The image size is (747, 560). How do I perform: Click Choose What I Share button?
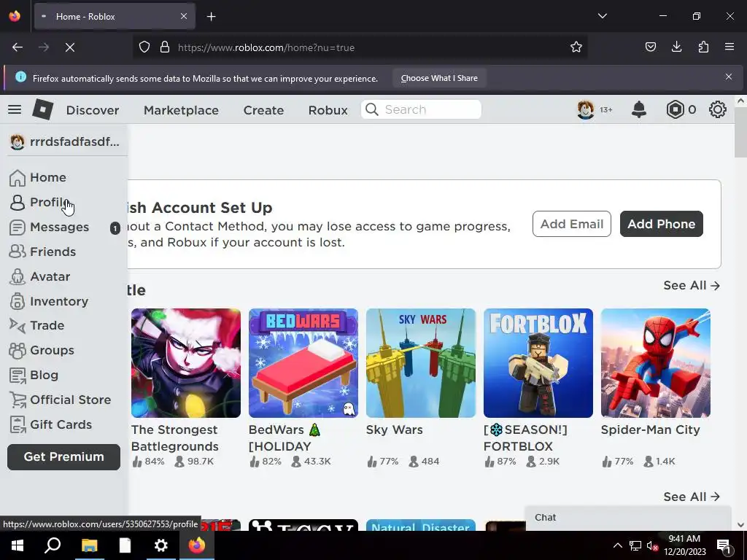click(439, 78)
